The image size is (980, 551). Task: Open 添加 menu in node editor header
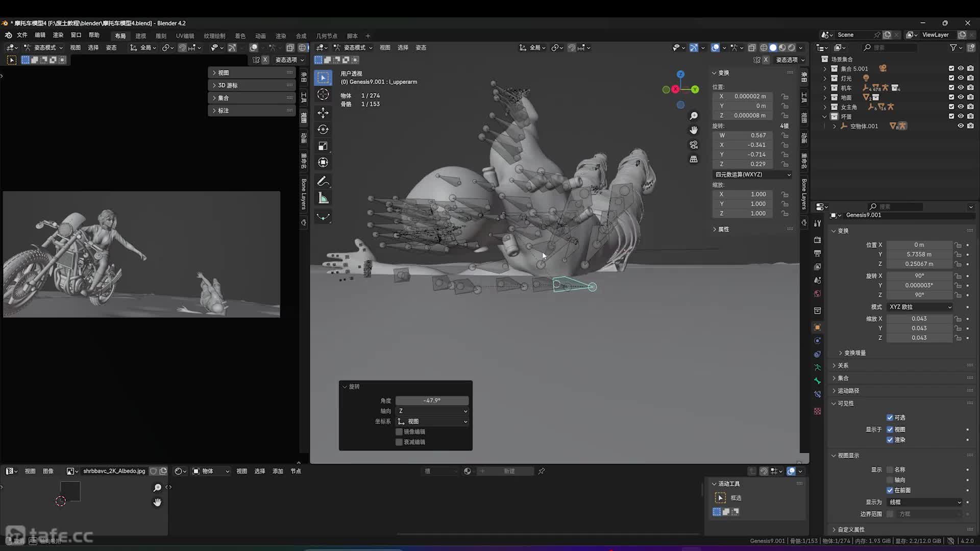pyautogui.click(x=278, y=471)
